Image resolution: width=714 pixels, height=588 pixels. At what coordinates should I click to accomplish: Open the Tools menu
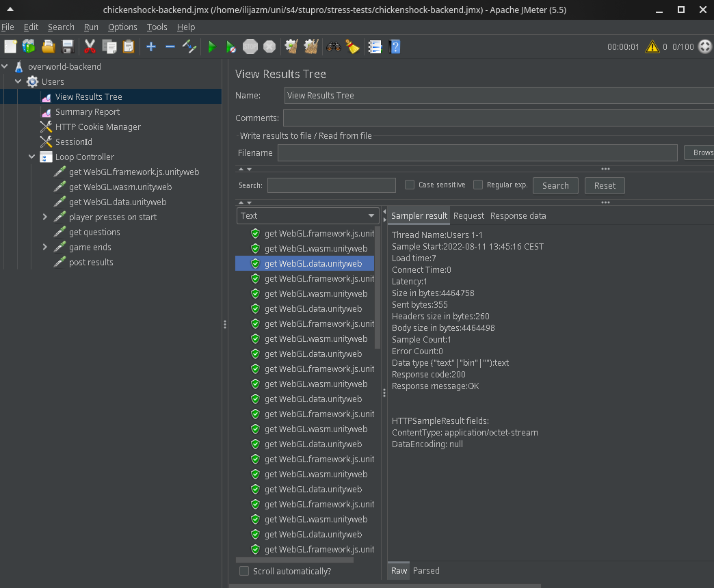click(x=157, y=27)
